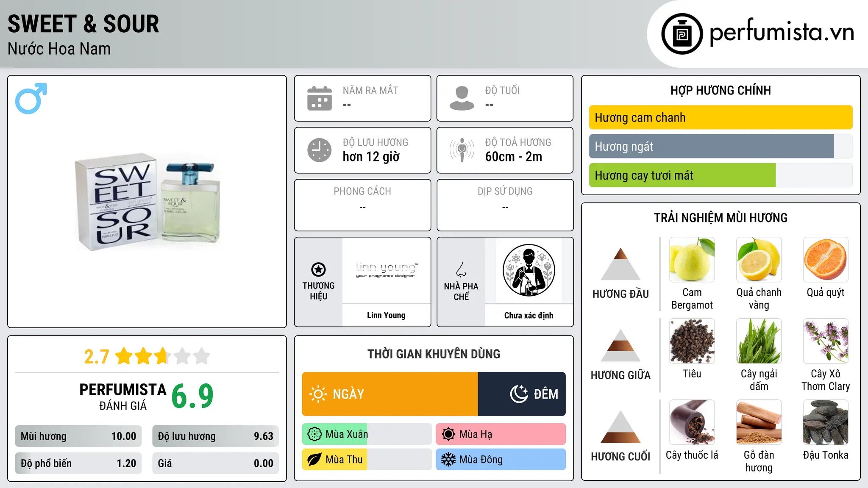Click the Dịp Sử Dụng occasion card
This screenshot has width=868, height=488.
coord(505,205)
